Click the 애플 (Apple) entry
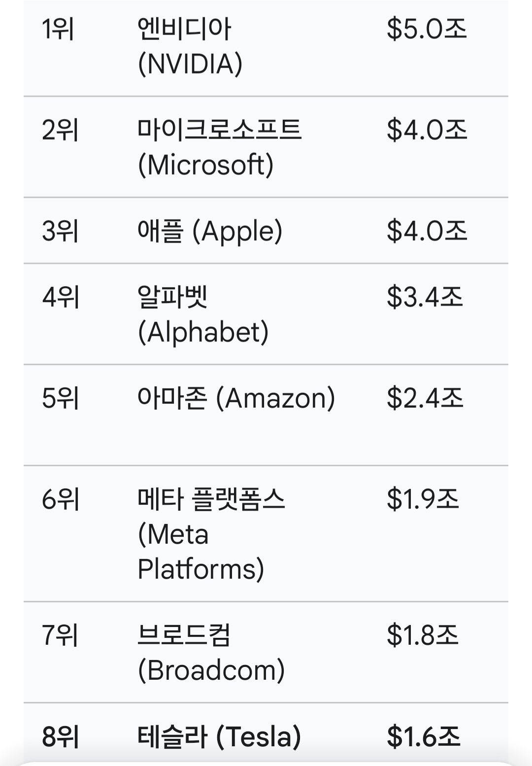This screenshot has width=532, height=766. tap(210, 231)
